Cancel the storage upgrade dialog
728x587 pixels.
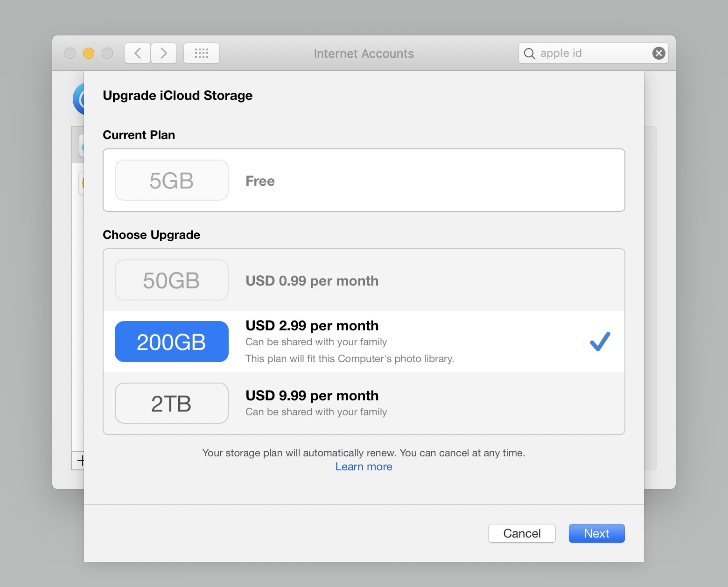coord(522,533)
